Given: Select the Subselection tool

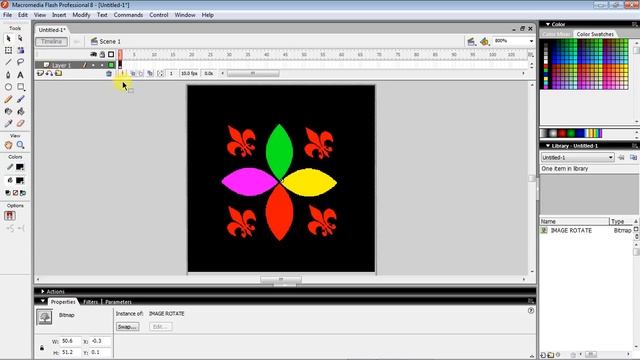Looking at the screenshot, I should tap(20, 38).
